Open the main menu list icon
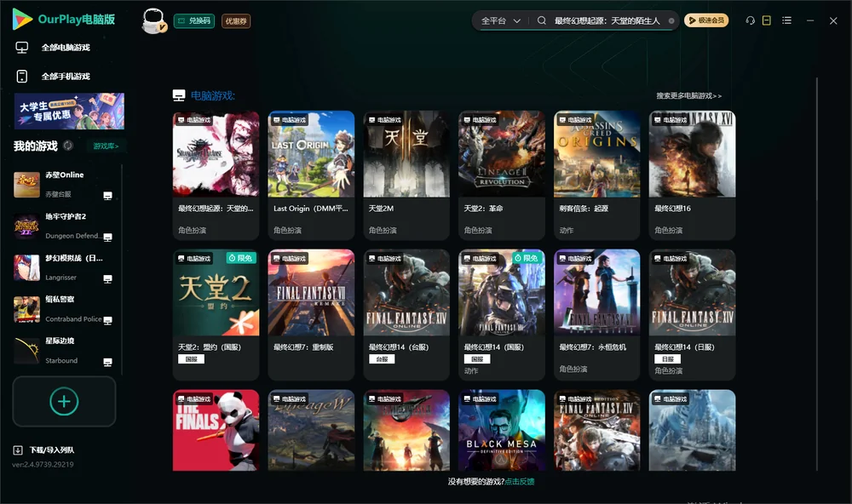Screen dimensions: 852x504 tap(786, 20)
